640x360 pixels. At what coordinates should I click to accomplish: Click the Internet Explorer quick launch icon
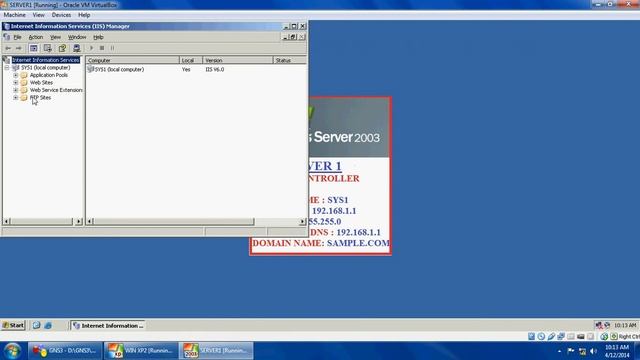pyautogui.click(x=48, y=325)
